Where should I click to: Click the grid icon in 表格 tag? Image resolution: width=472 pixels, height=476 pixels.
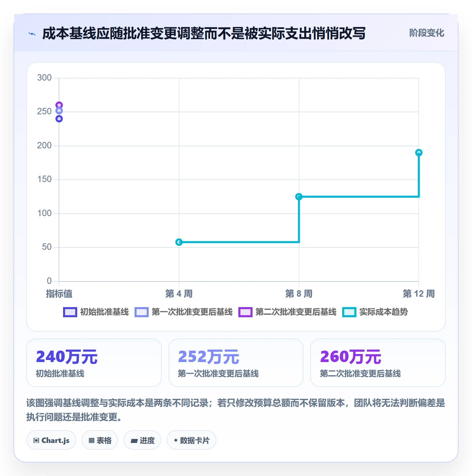[91, 441]
